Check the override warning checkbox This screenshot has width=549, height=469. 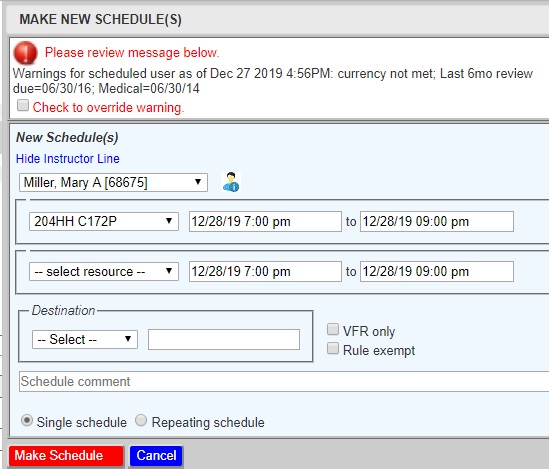point(23,105)
